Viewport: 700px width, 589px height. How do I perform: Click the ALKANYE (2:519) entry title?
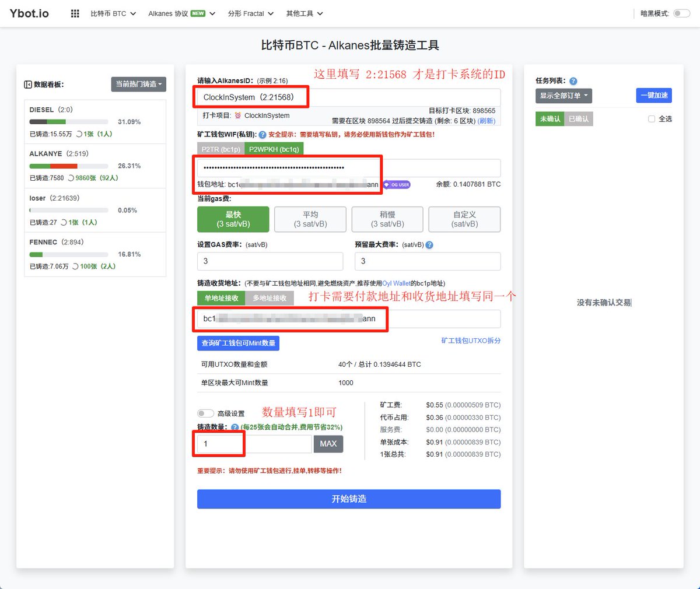(x=59, y=154)
